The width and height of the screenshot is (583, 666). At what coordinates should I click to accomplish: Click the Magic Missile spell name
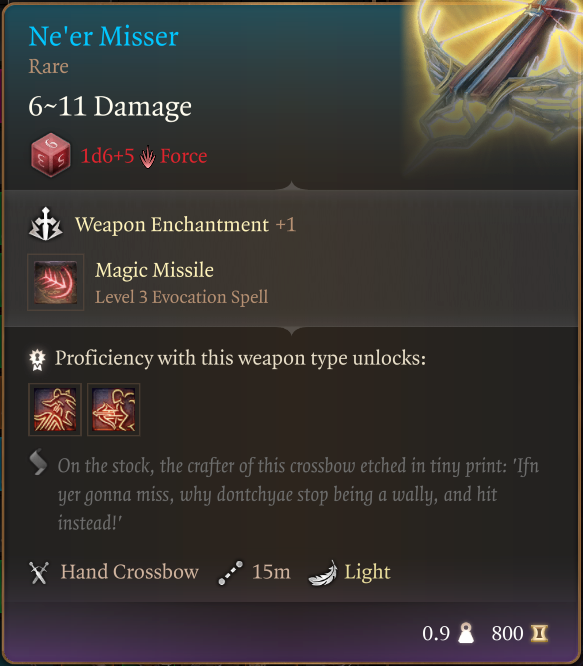tap(154, 270)
